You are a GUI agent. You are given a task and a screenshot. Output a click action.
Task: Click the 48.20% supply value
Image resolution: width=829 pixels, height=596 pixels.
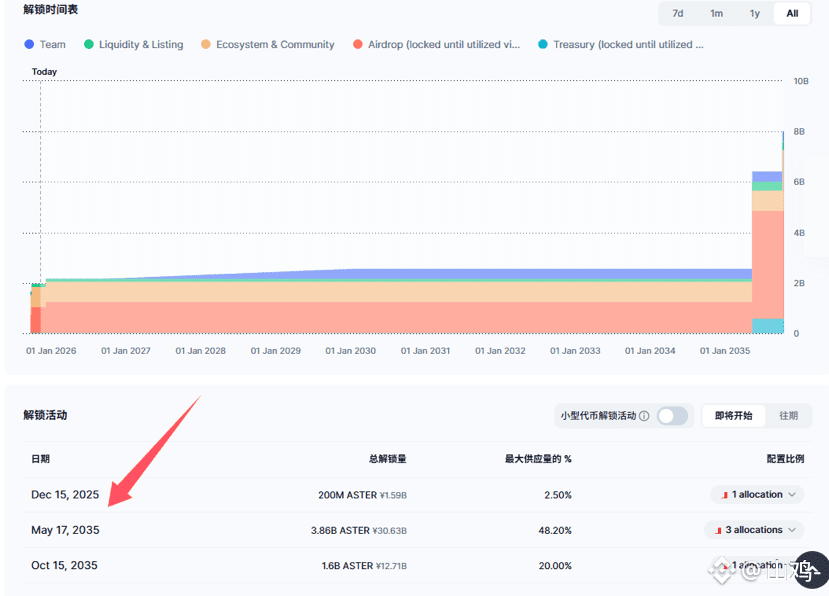tap(555, 530)
